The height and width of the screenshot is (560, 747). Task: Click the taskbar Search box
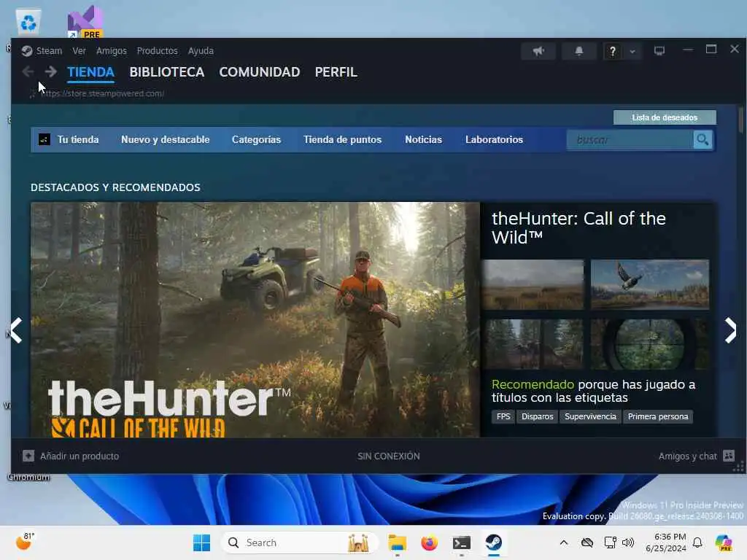tap(300, 542)
